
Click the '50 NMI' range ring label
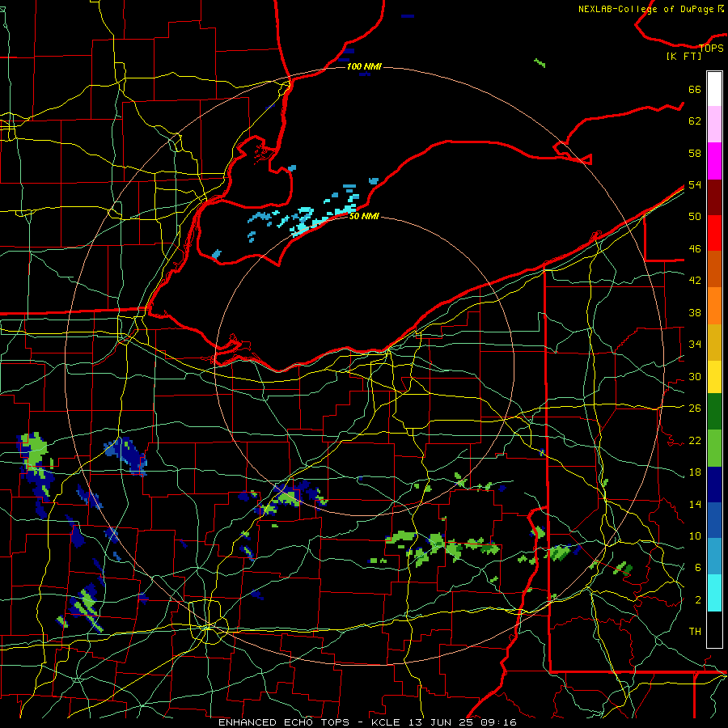click(364, 216)
